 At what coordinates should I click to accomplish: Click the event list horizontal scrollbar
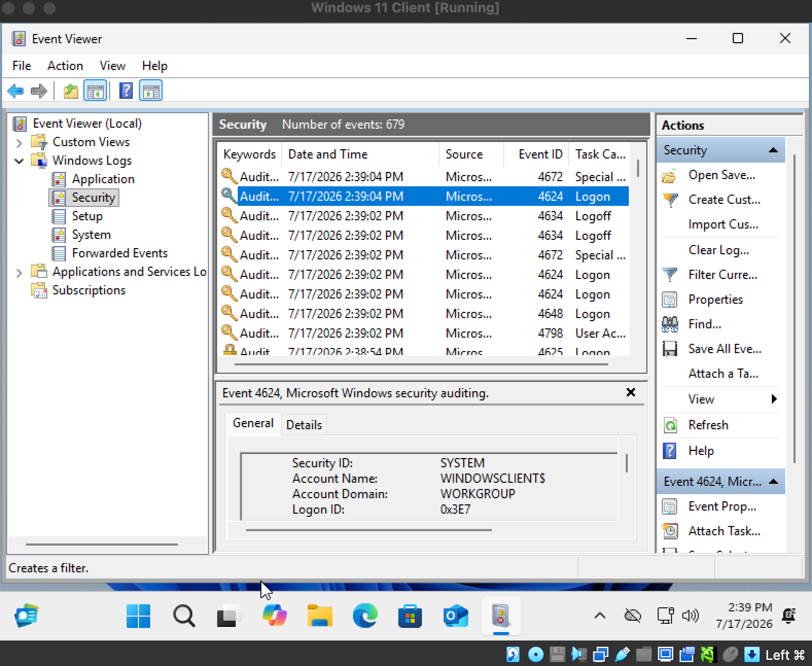tap(421, 364)
